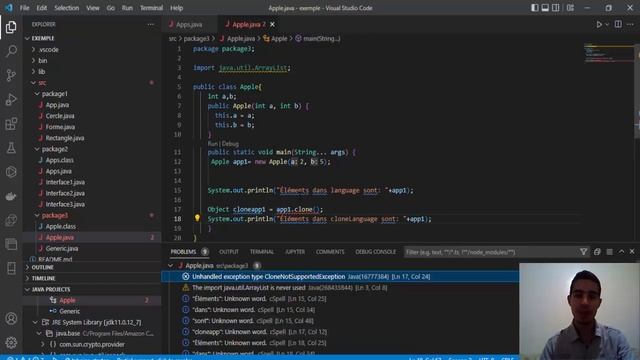Screen dimensions: 640x360
Task: Open Explorer views and more actions ellipsis
Action: pos(151,24)
